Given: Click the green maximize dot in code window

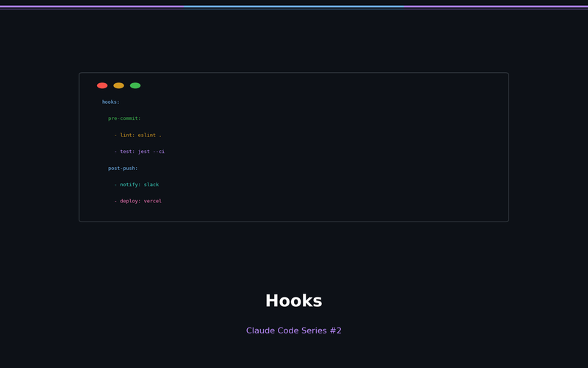Looking at the screenshot, I should coord(135,85).
